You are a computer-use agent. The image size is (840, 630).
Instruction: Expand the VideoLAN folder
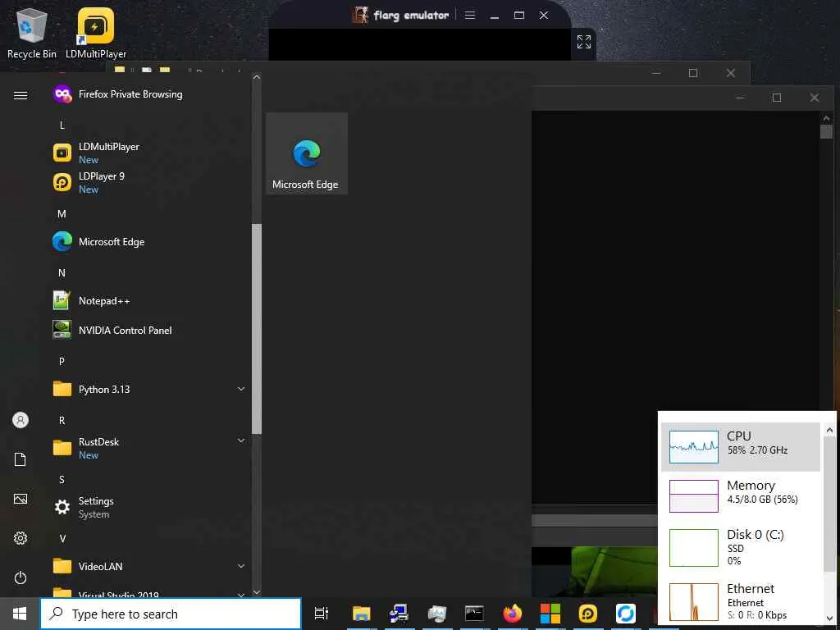(149, 566)
